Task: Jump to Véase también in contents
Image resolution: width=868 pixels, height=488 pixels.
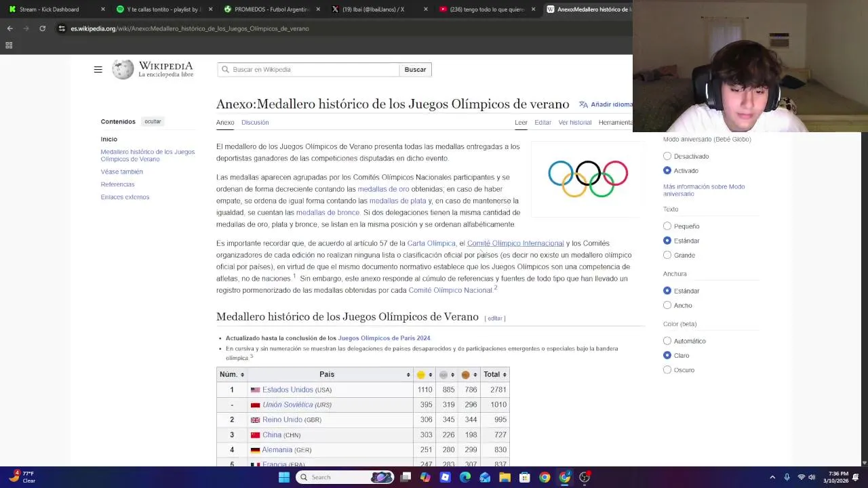Action: click(x=122, y=172)
